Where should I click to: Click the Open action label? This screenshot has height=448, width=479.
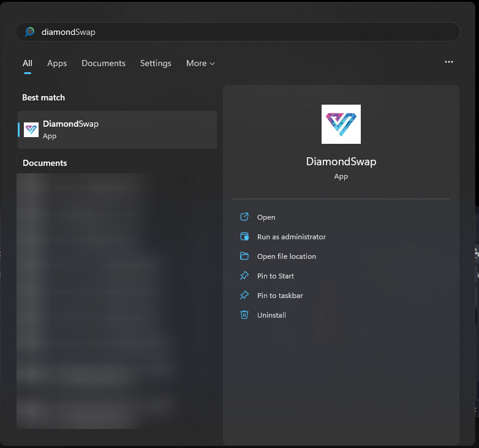coord(266,217)
